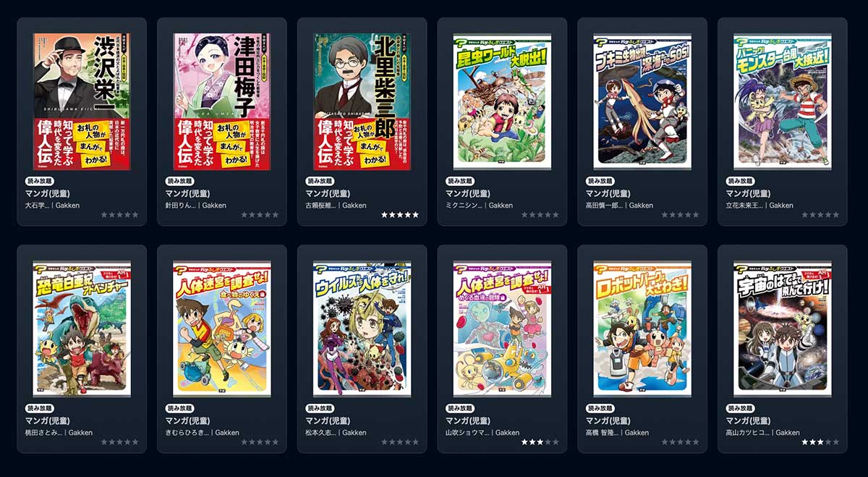Screen dimensions: 868x477
Task: Open the 北里柴三郎 book cover
Action: (362, 101)
